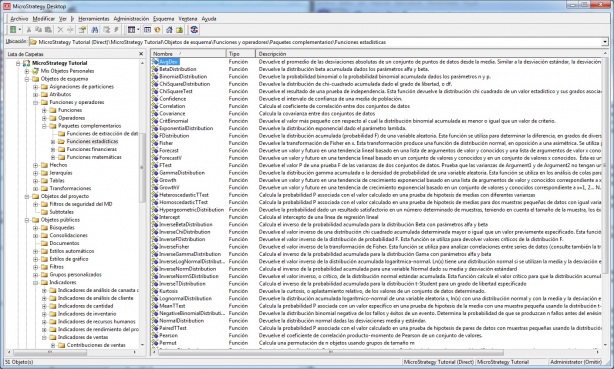Expand the Operadores folder node
The image size is (614, 369).
(x=44, y=118)
